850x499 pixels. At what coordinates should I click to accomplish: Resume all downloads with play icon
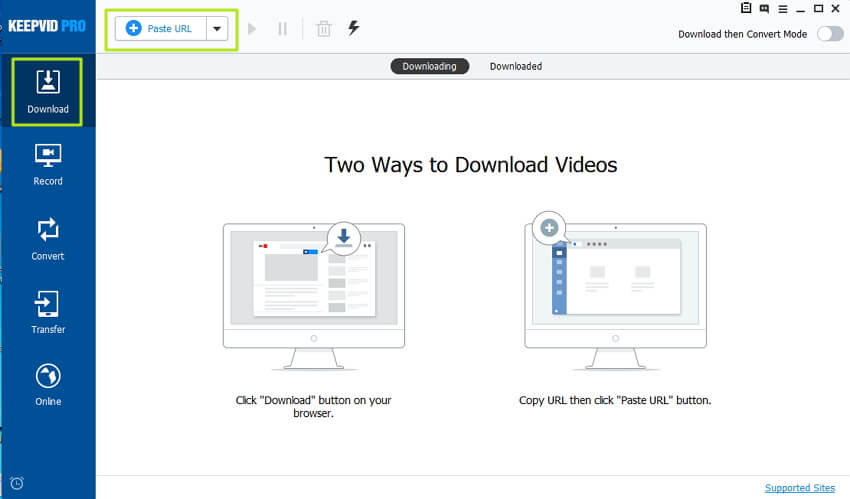[x=252, y=29]
